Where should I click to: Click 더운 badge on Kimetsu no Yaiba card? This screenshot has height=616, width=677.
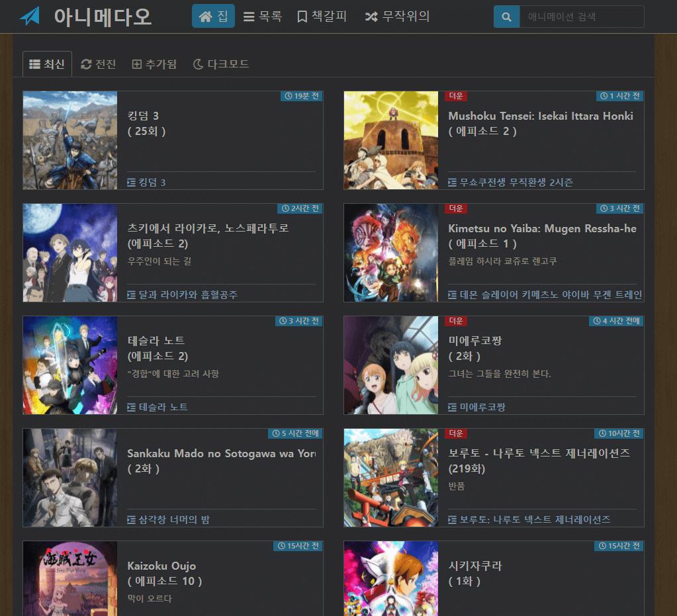[456, 208]
